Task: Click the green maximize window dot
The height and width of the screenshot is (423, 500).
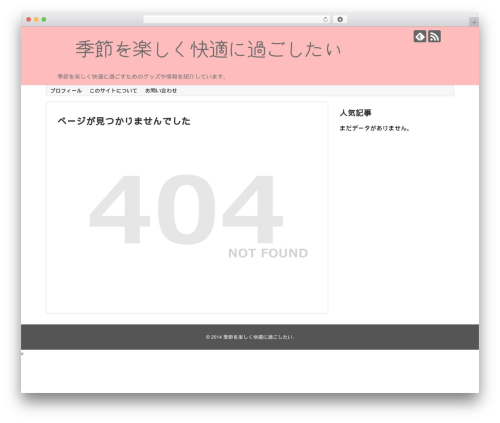Action: 44,19
